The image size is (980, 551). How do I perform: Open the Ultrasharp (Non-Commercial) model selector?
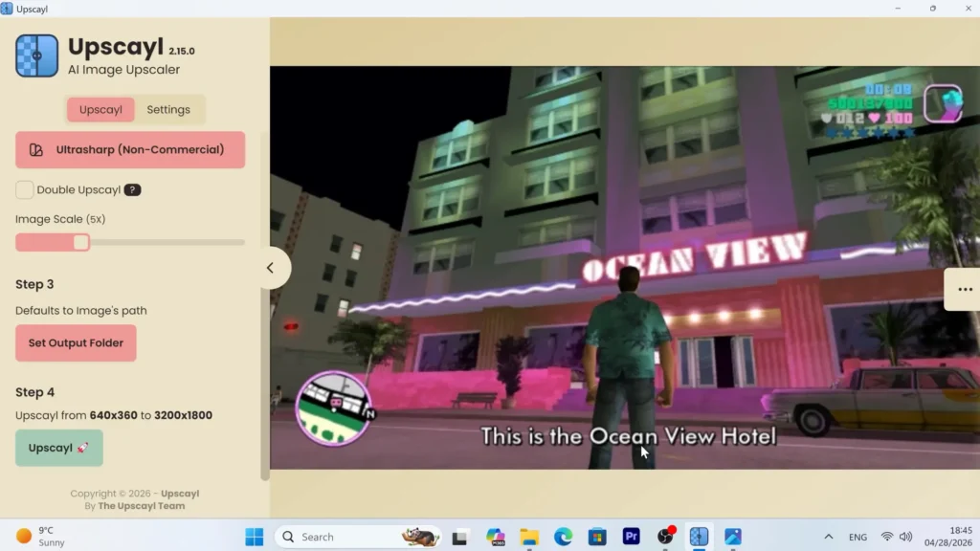130,149
